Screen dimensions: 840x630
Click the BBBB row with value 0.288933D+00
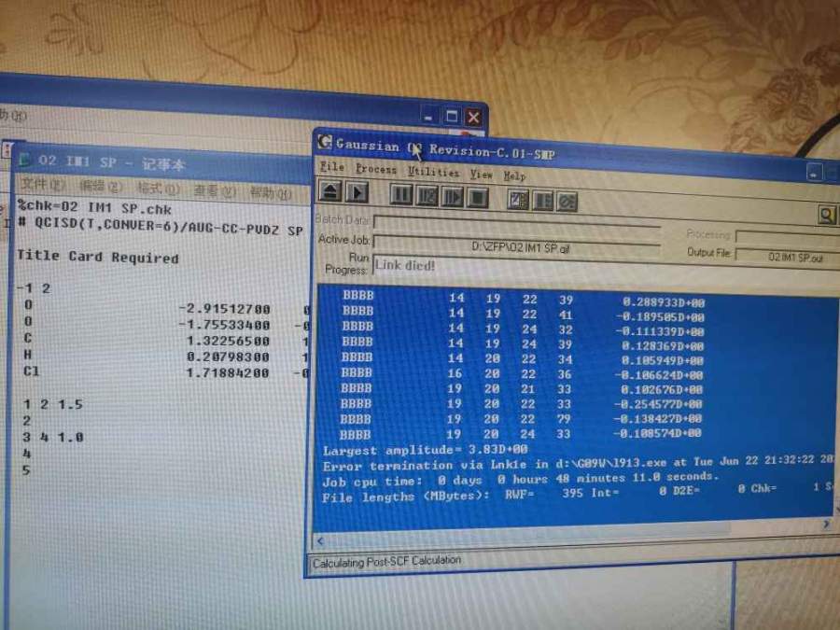pyautogui.click(x=524, y=299)
